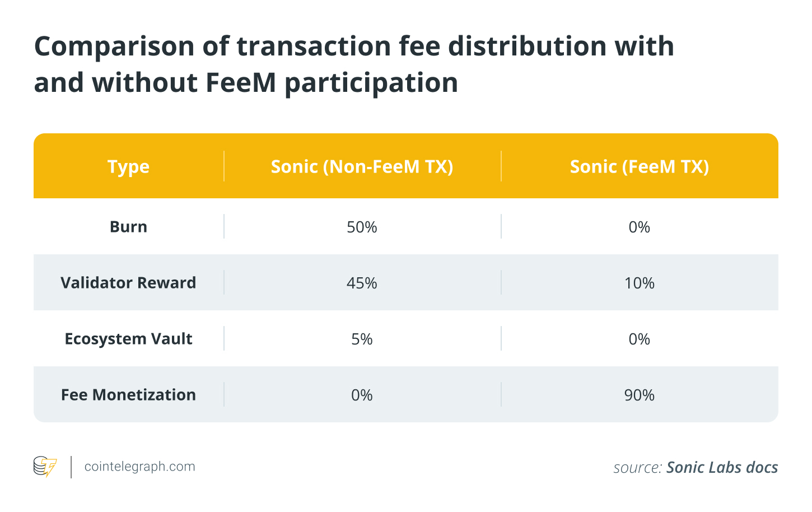Viewport: 812px width, 512px height.
Task: Select the Validator Reward row label
Action: [128, 283]
